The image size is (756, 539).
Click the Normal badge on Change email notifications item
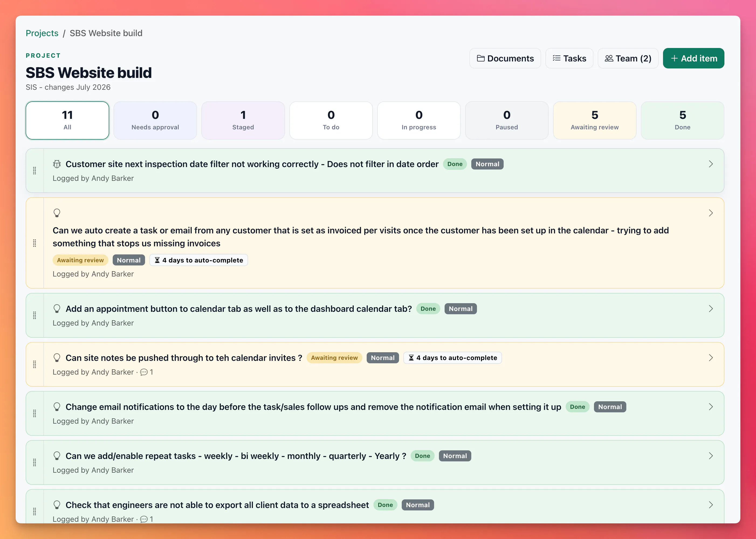click(x=610, y=407)
